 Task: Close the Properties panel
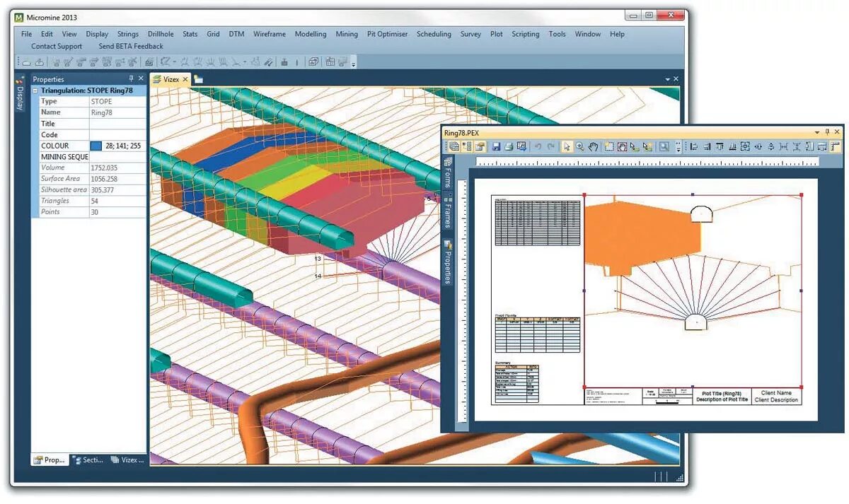point(141,78)
